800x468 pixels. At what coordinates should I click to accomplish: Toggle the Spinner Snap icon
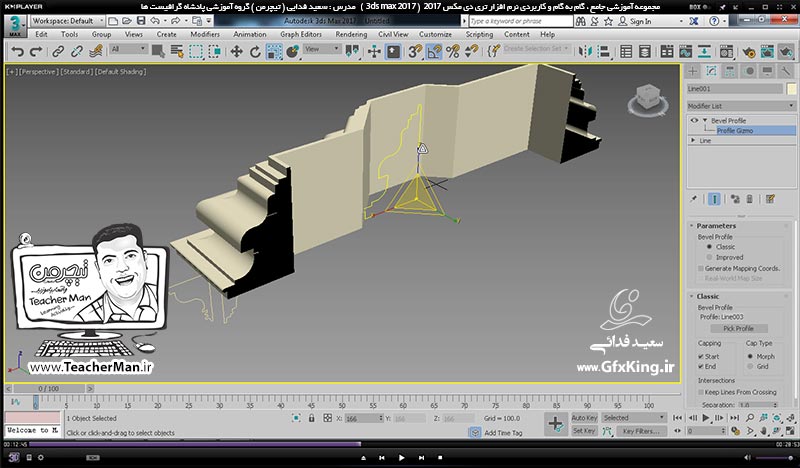coord(471,52)
